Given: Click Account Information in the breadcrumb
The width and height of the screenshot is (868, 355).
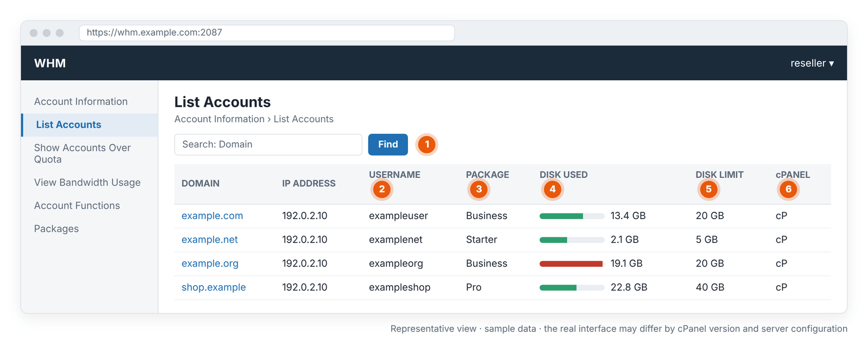Looking at the screenshot, I should [x=219, y=119].
